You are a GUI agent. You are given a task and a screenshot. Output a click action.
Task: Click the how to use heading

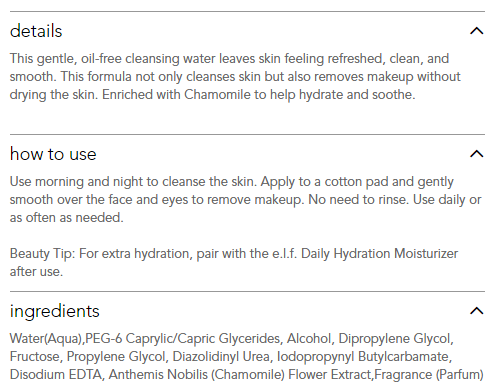(53, 154)
